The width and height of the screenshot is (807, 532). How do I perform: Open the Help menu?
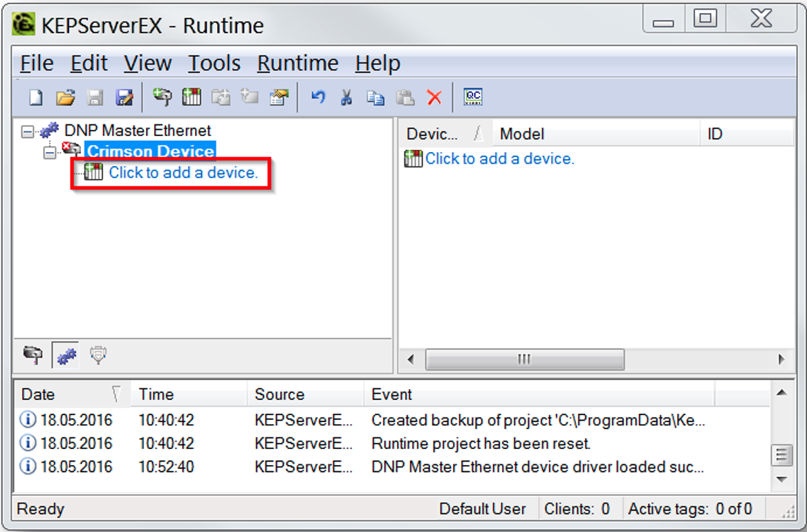tap(378, 64)
